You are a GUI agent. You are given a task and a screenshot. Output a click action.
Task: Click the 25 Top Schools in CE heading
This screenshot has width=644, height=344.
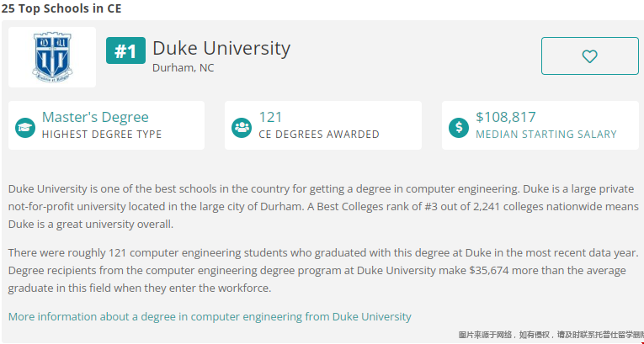click(x=61, y=8)
